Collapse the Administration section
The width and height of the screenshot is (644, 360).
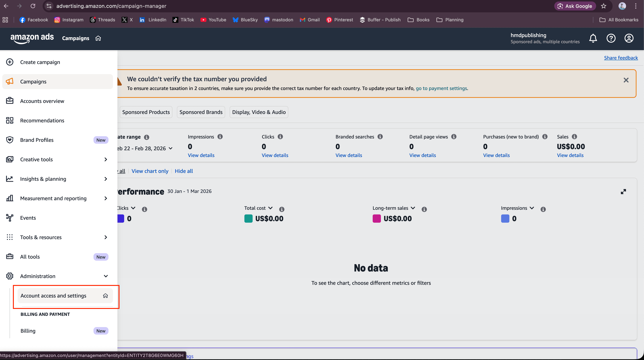pos(106,276)
